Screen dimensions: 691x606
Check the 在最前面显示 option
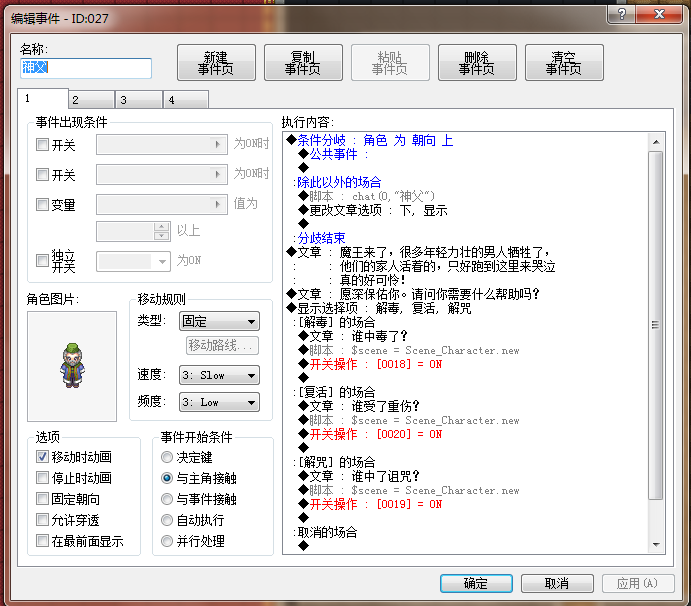[42, 541]
